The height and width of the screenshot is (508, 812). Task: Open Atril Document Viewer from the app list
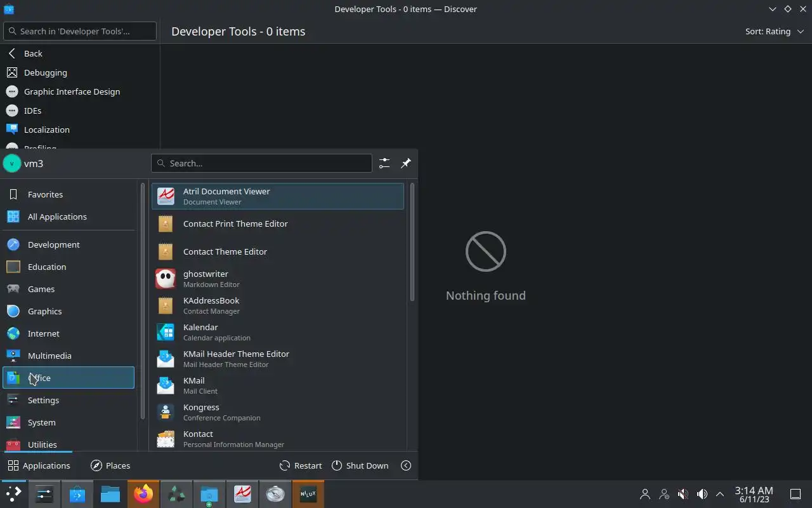(x=277, y=196)
